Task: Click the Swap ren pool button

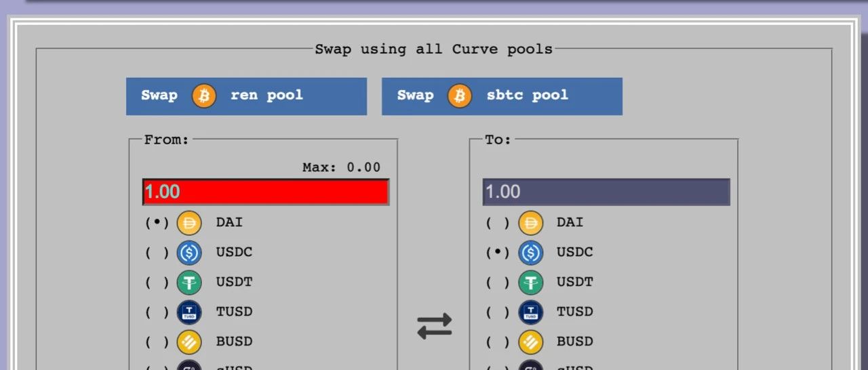Action: click(246, 96)
